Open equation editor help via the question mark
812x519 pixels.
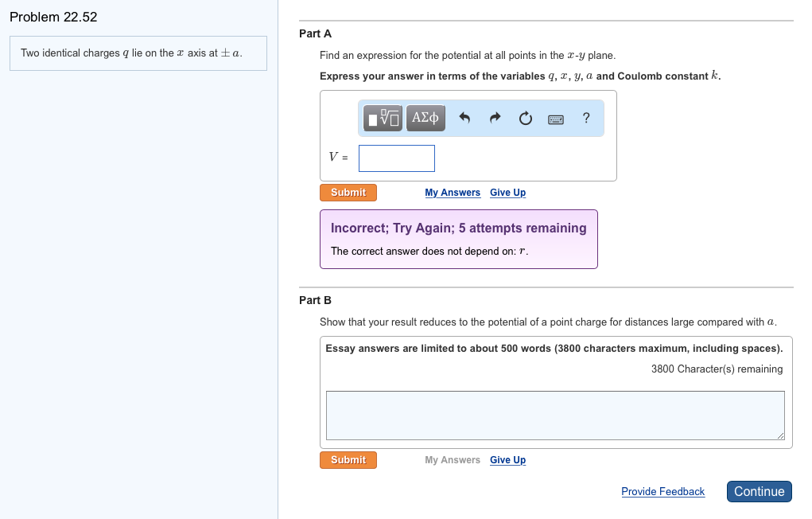[x=586, y=117]
